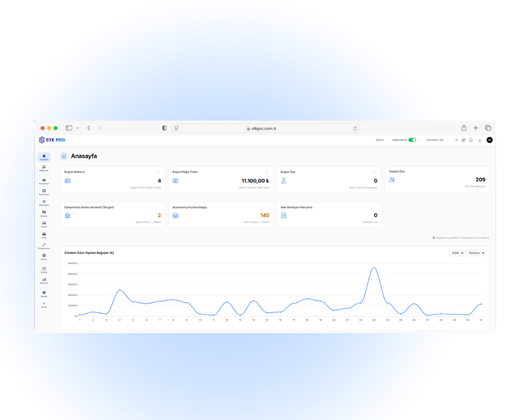Screen dimensions: 520x420
Task: Open the calendar sidebar icon
Action: pos(44,270)
